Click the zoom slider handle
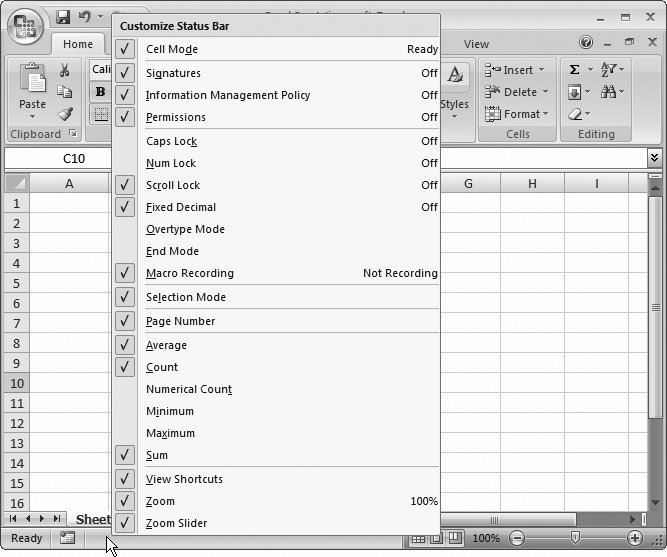 (x=574, y=538)
